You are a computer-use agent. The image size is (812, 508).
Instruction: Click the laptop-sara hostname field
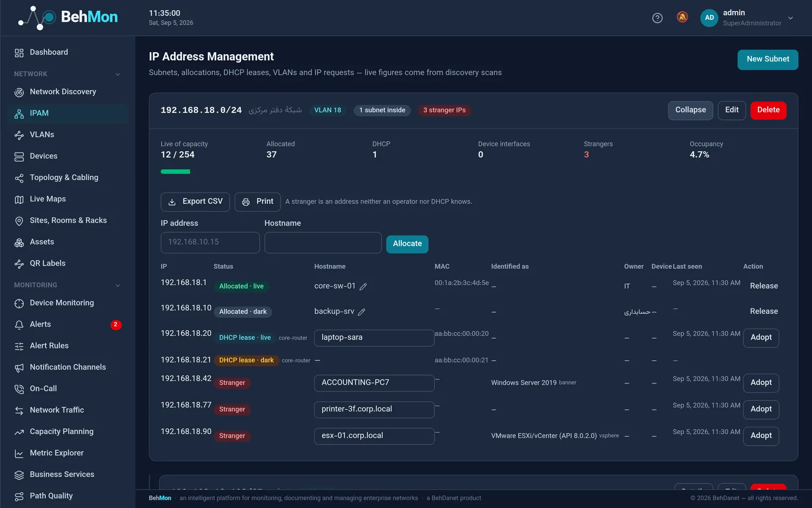click(374, 338)
